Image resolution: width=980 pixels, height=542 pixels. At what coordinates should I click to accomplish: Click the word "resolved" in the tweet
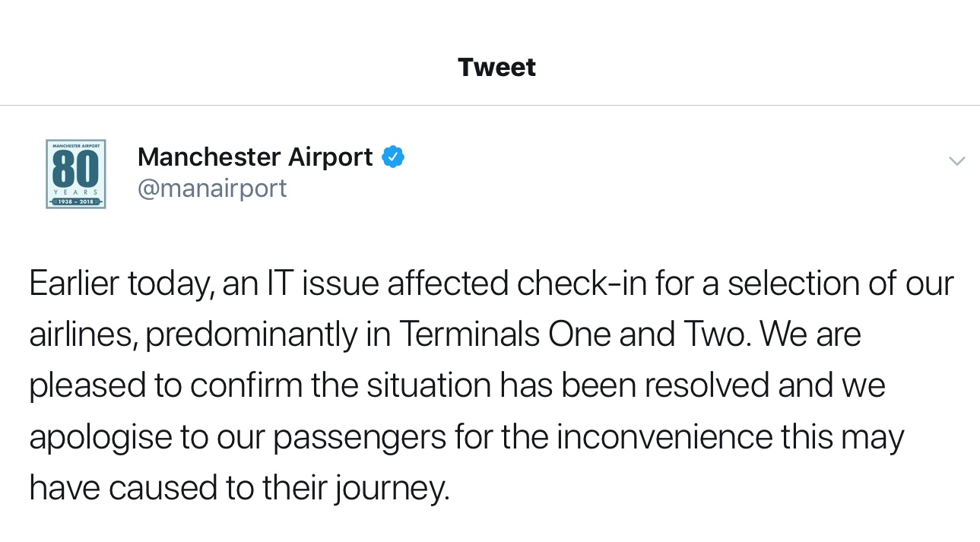706,385
